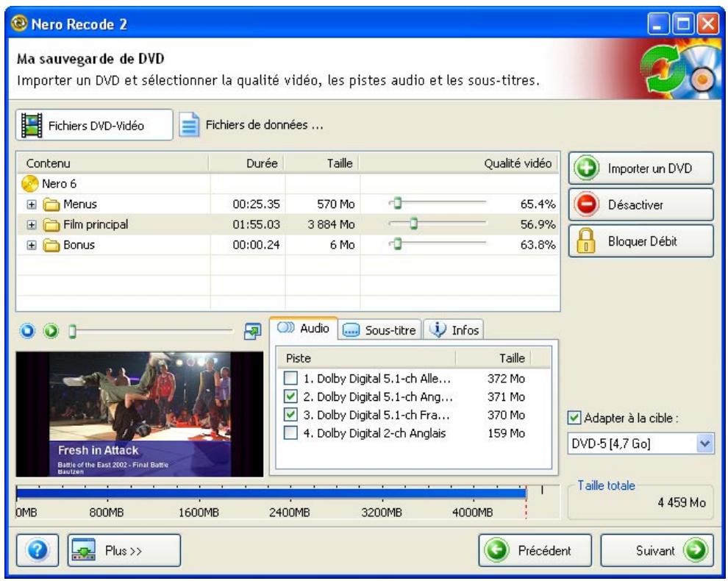Click the blue disc capacity bar
The width and height of the screenshot is (728, 581).
pos(271,493)
